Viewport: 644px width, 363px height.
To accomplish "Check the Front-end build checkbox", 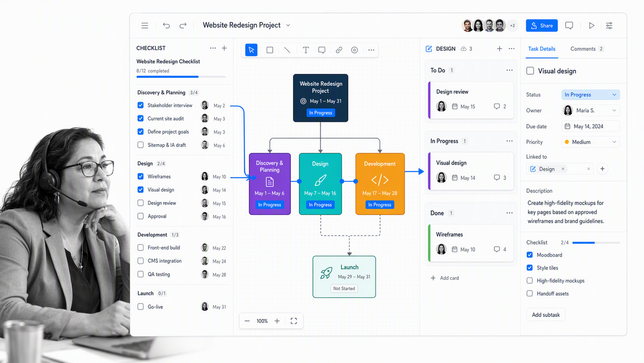I will pos(141,247).
